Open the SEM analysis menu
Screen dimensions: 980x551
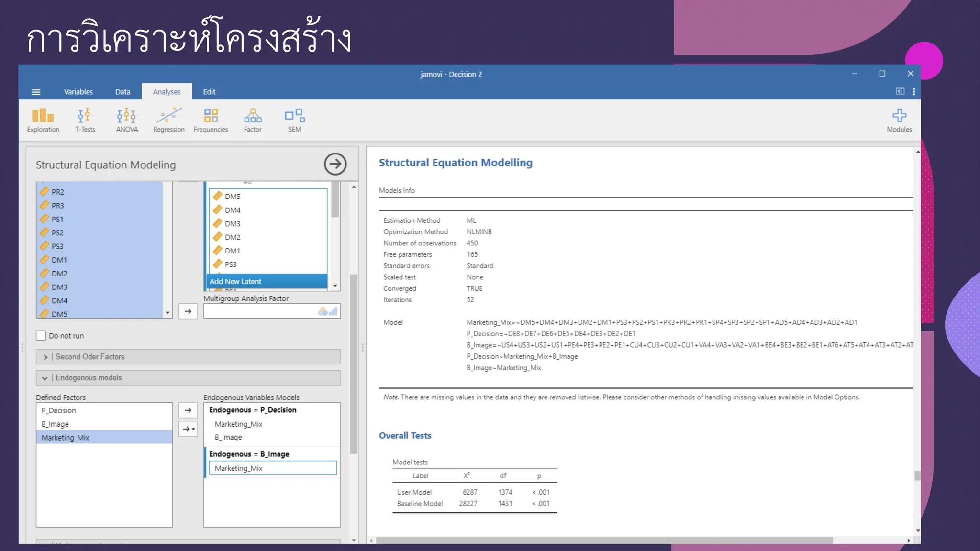[294, 120]
